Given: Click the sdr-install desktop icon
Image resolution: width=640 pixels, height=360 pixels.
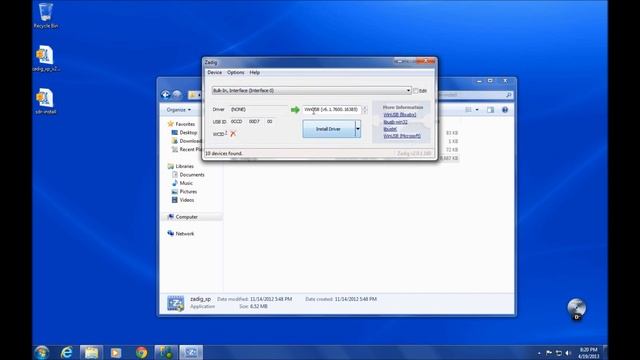Looking at the screenshot, I should tap(45, 101).
